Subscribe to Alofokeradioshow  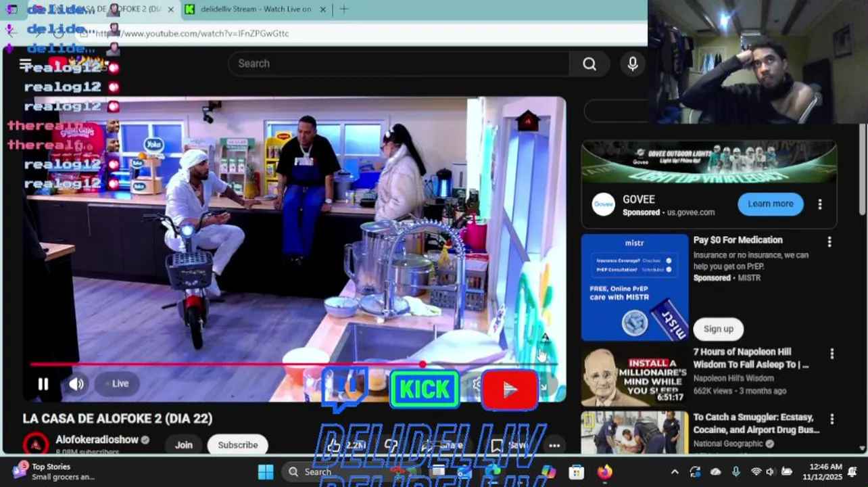[x=238, y=445]
